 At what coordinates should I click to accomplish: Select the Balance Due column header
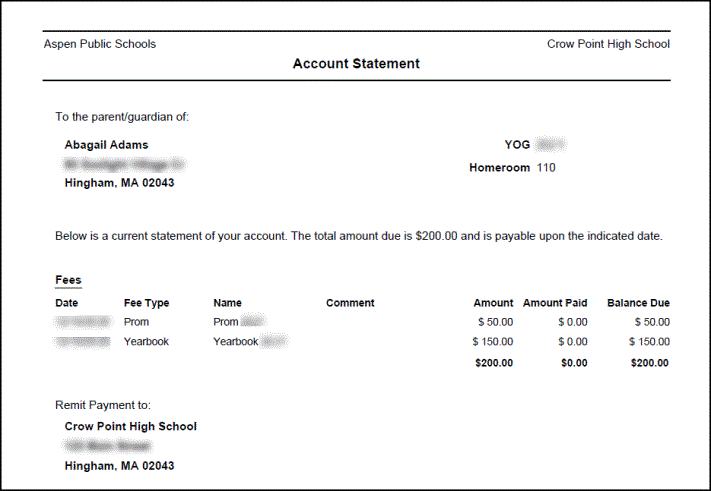coord(638,303)
